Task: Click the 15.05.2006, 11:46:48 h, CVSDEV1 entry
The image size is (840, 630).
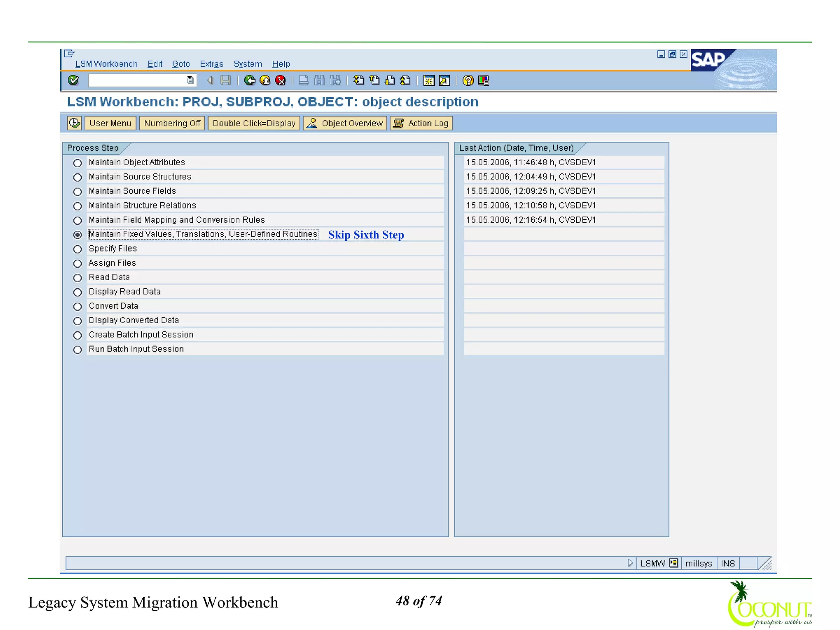Action: coord(531,162)
